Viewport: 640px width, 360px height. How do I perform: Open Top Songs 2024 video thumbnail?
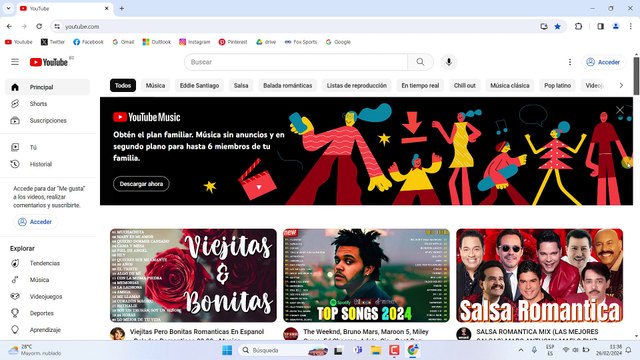point(366,276)
